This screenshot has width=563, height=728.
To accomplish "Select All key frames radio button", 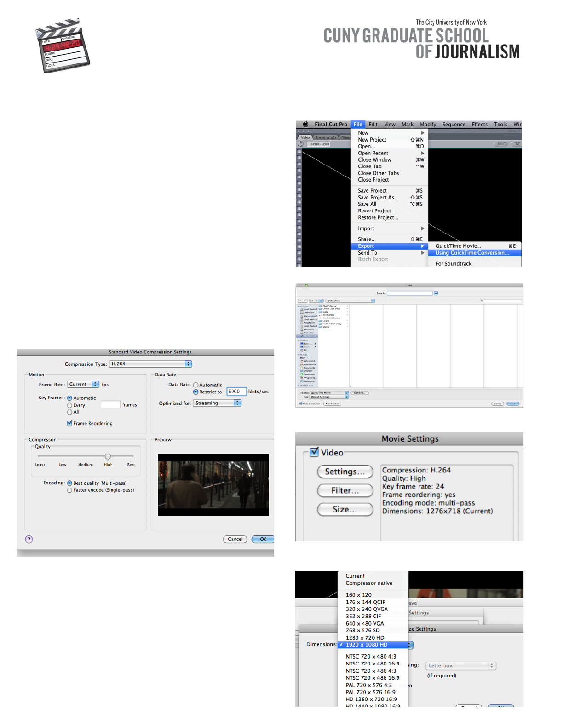I will (x=69, y=412).
